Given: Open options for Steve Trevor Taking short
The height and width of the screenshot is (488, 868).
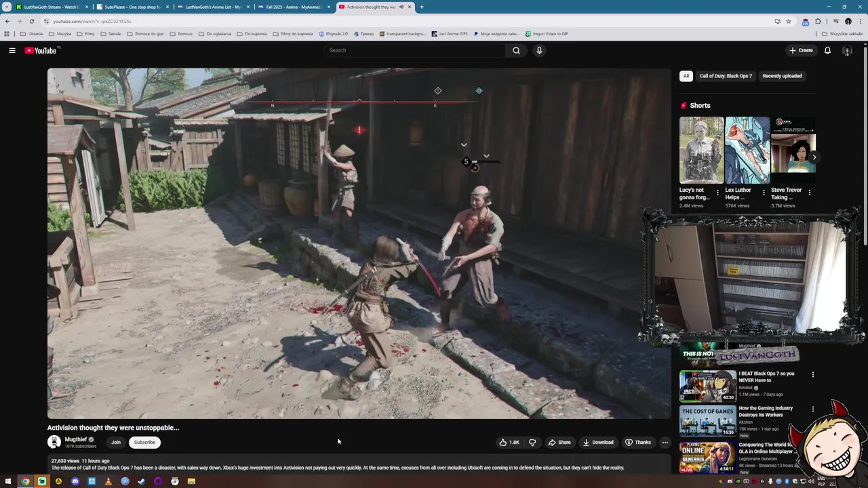Looking at the screenshot, I should click(809, 192).
